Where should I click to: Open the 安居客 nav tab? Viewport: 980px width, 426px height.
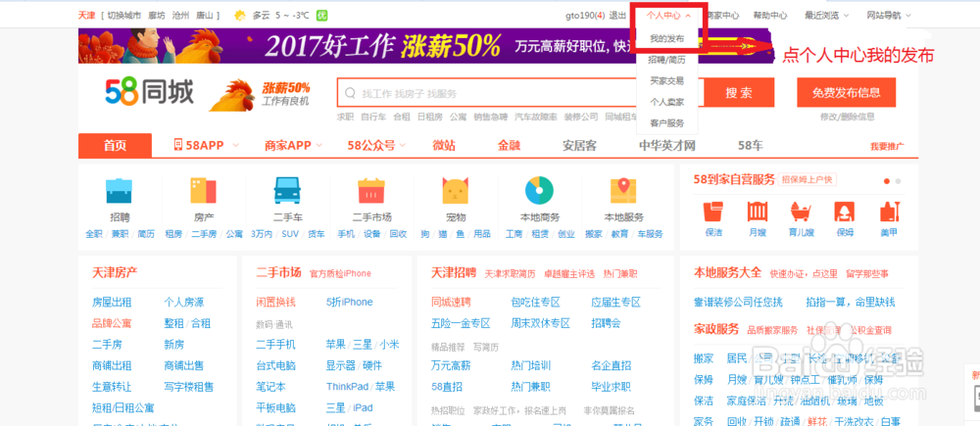579,146
